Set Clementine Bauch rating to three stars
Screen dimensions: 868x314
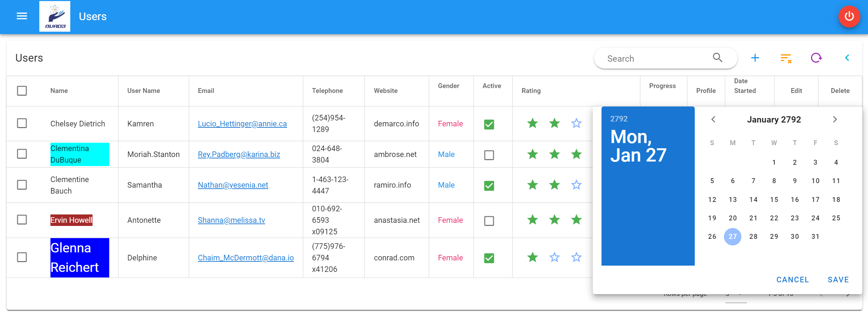576,185
